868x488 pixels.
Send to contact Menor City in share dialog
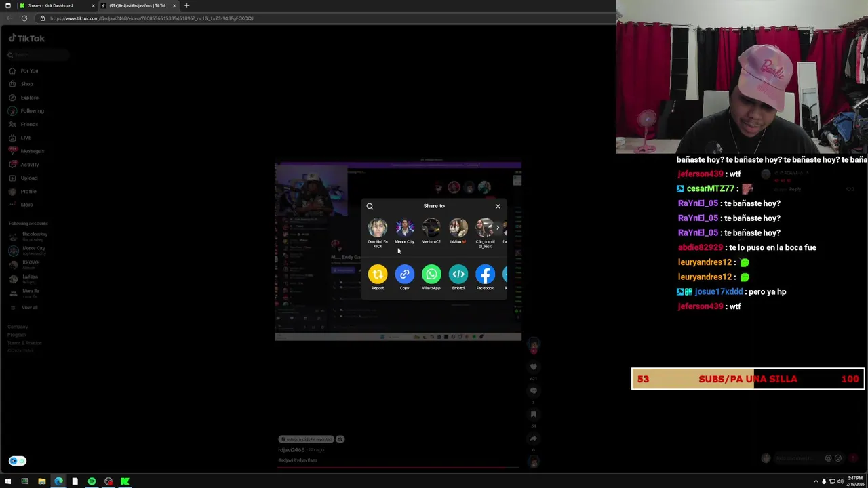coord(404,231)
